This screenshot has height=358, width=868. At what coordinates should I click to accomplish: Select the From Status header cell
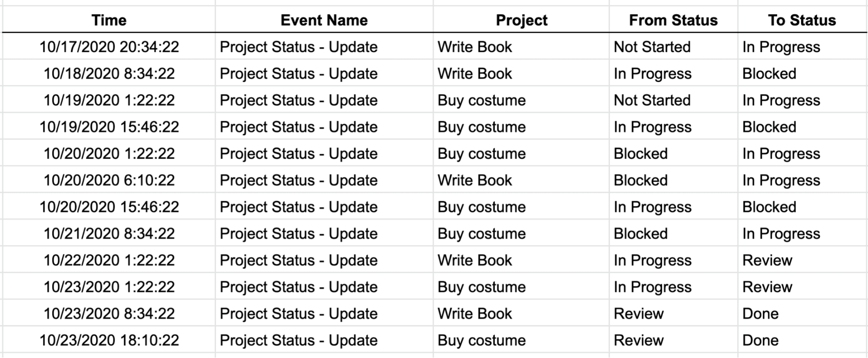tap(673, 20)
